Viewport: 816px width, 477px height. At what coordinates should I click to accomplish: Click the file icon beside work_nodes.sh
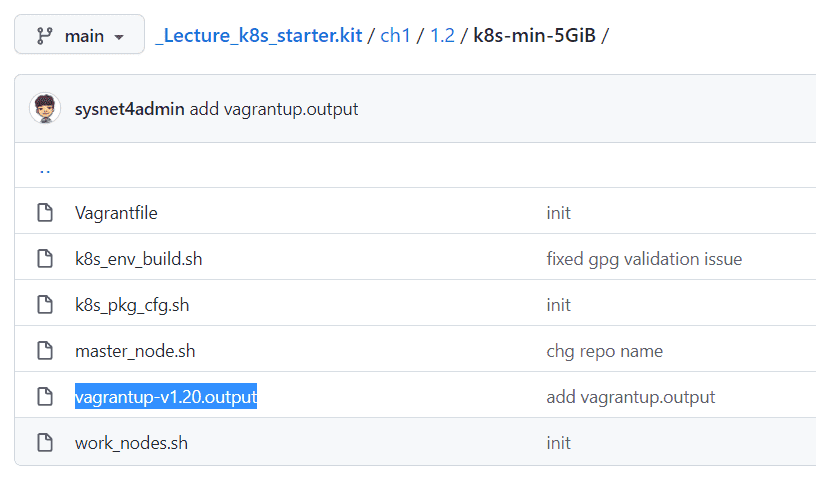[x=45, y=443]
